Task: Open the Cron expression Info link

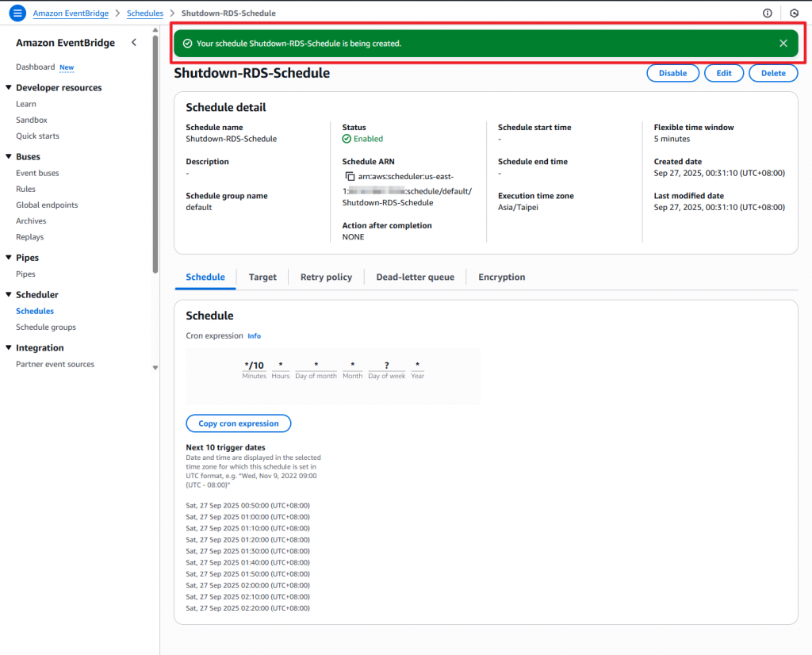Action: [255, 336]
